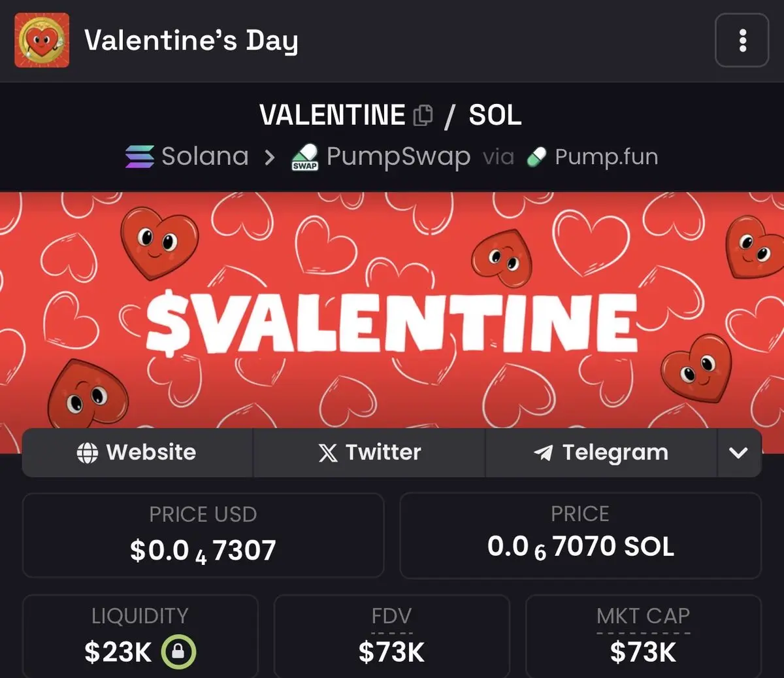This screenshot has width=784, height=678.
Task: Click the Solana chain logo
Action: pyautogui.click(x=140, y=157)
